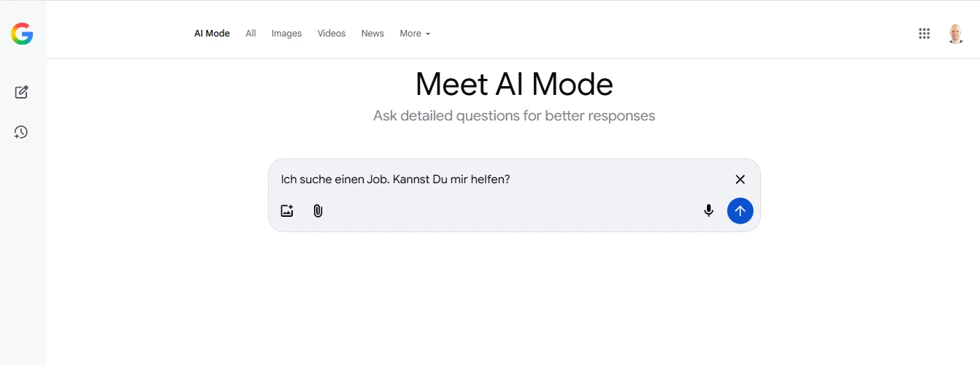Click the small arrow beside More
Viewport: 980px width, 365px height.
tap(428, 34)
